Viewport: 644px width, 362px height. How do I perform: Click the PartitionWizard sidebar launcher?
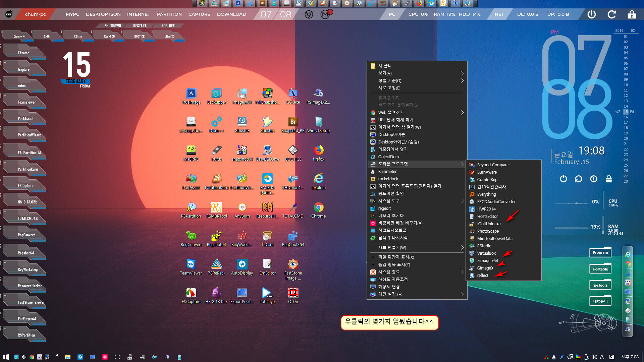pos(24,135)
